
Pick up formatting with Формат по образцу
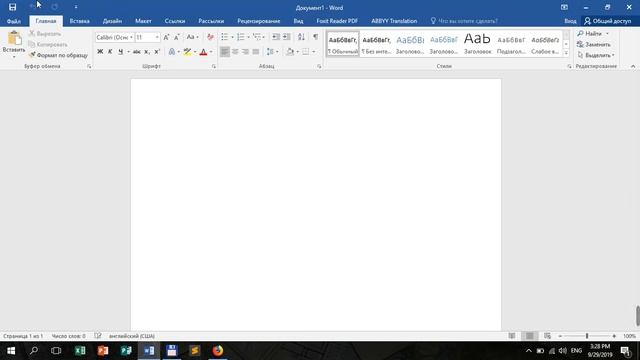tap(58, 55)
